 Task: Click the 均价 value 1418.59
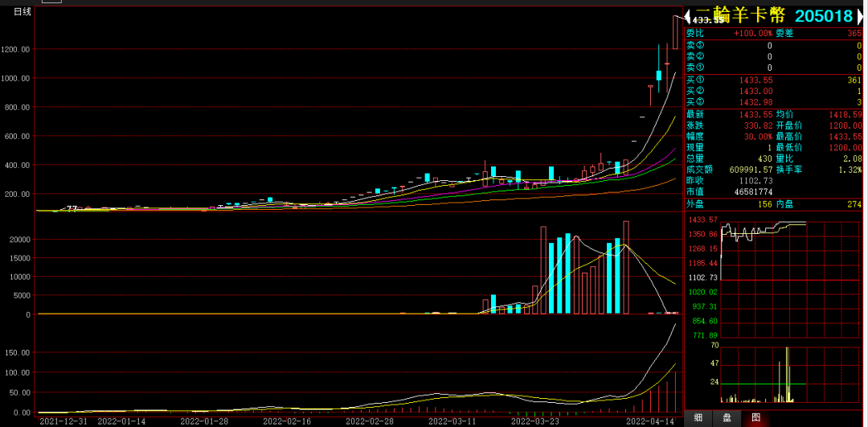(845, 115)
